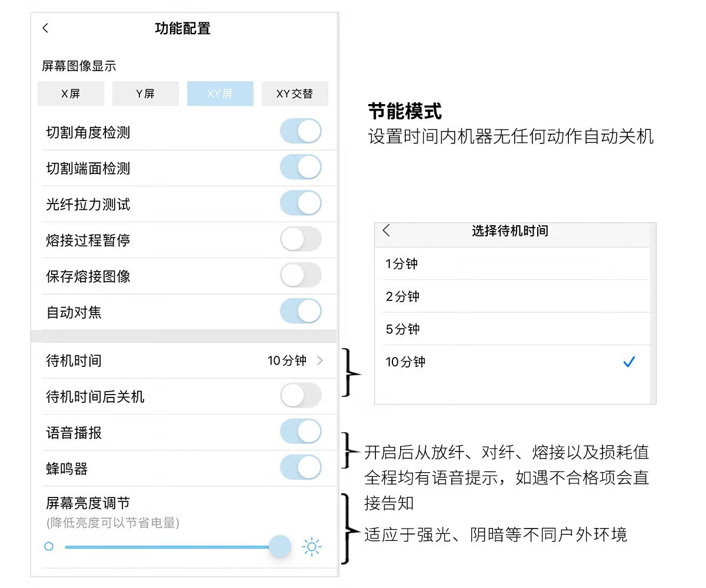Tap the sun icon for maximum brightness

tap(311, 547)
